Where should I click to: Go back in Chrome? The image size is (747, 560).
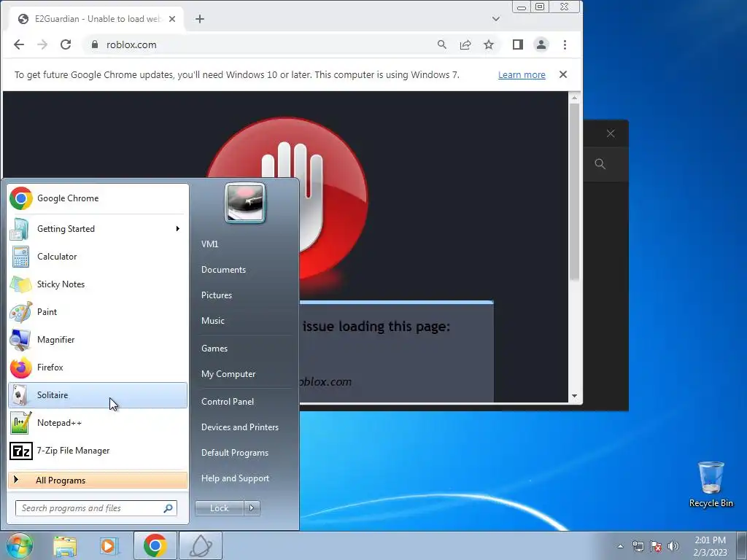point(19,44)
